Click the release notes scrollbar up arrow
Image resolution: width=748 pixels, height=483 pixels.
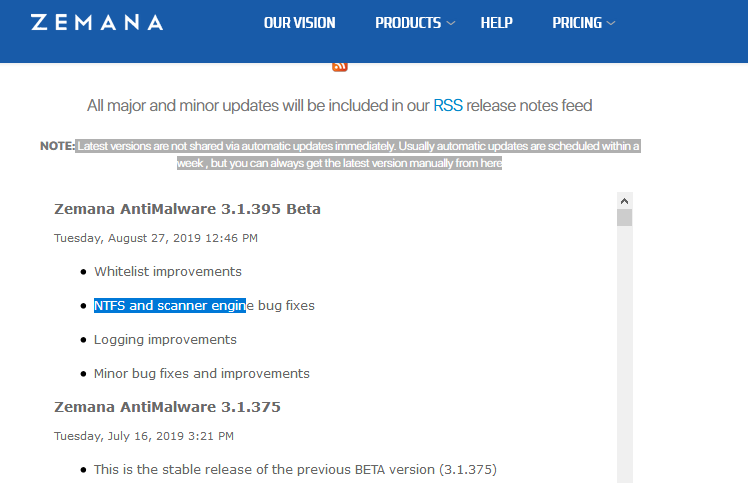point(624,200)
